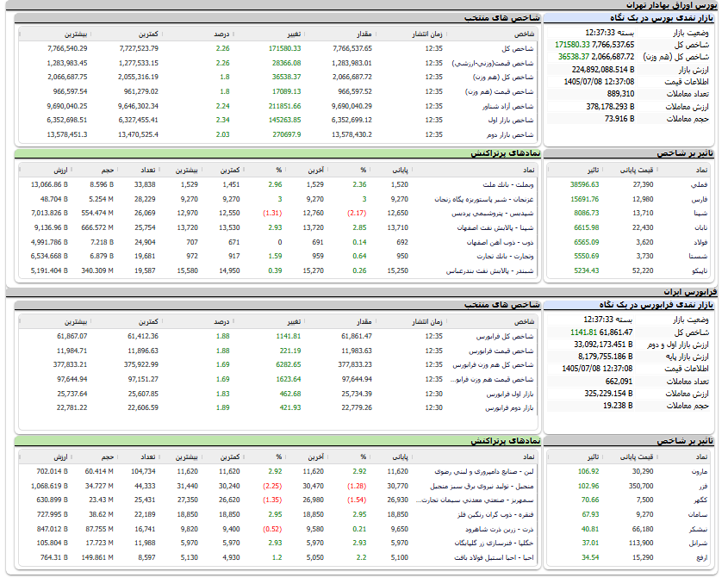Select شاخص آزاد شناور index row
The width and height of the screenshot is (728, 584).
[278, 106]
